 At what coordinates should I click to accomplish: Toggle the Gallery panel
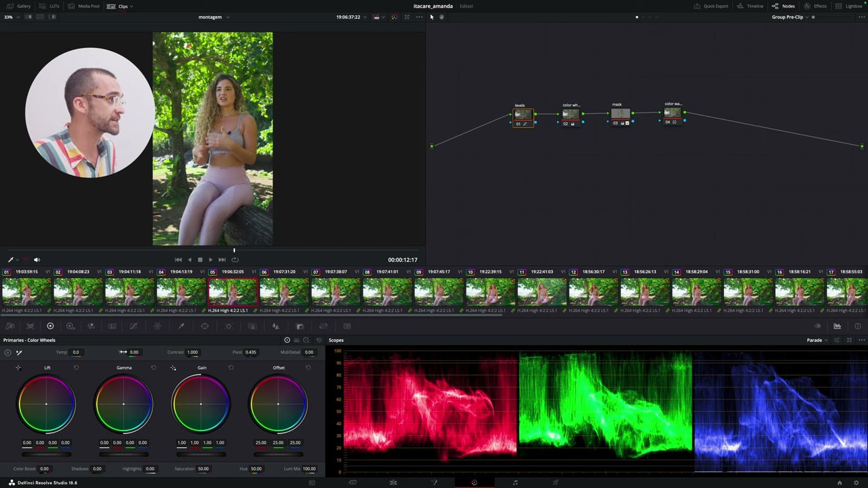[x=18, y=6]
